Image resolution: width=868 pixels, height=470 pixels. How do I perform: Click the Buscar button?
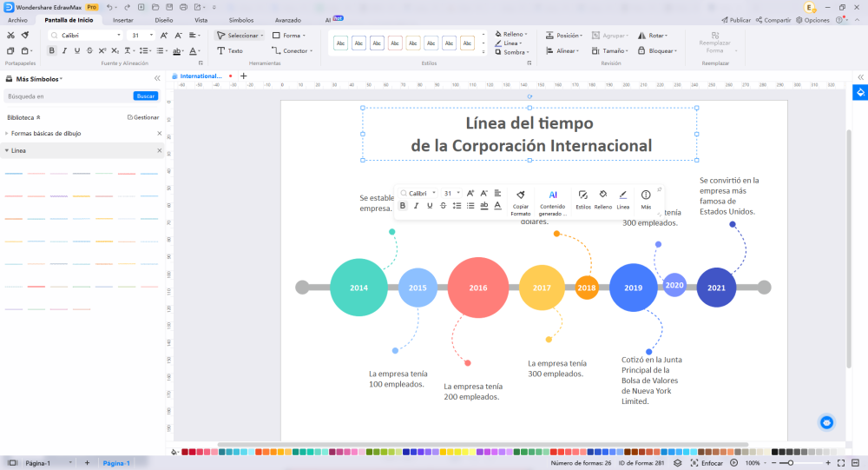click(x=146, y=96)
